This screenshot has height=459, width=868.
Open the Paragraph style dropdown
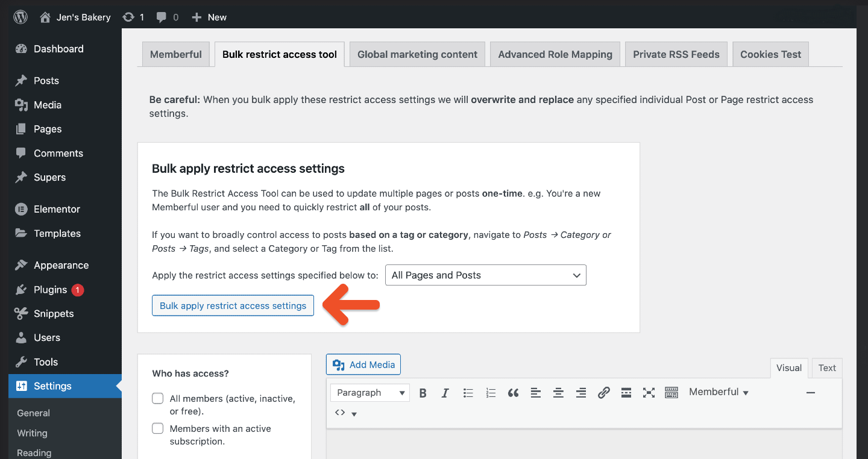(370, 392)
